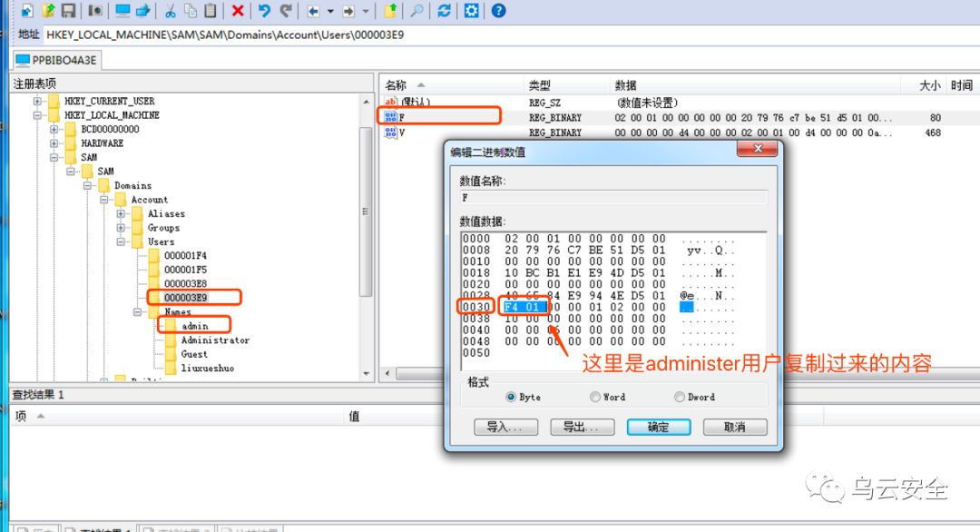Select the Word format radio button

(x=595, y=397)
